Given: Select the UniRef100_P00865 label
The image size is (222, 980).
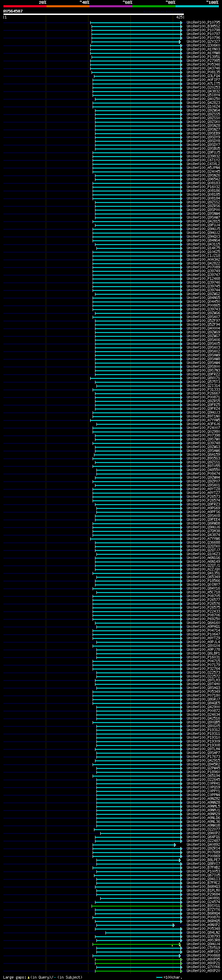Looking at the screenshot, I should coord(203,306).
